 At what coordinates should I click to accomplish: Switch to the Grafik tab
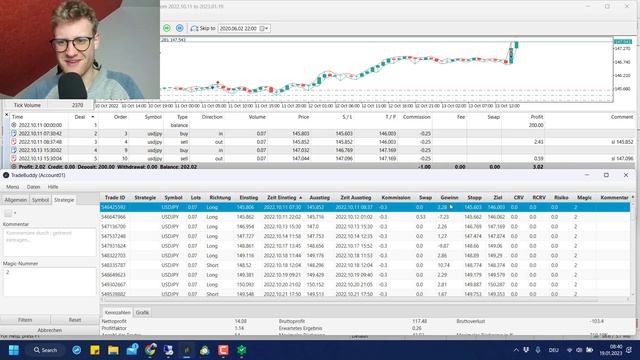click(x=142, y=312)
